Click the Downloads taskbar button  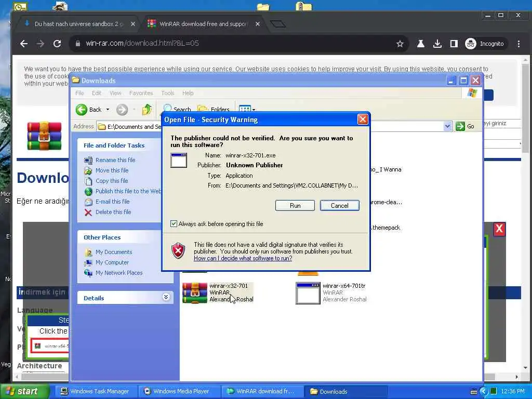click(346, 391)
